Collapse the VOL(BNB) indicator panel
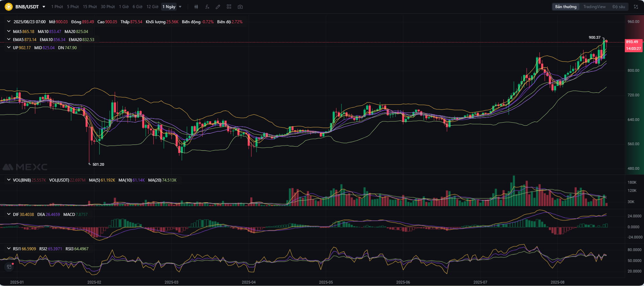Viewport: 644px width, 286px height. point(9,180)
